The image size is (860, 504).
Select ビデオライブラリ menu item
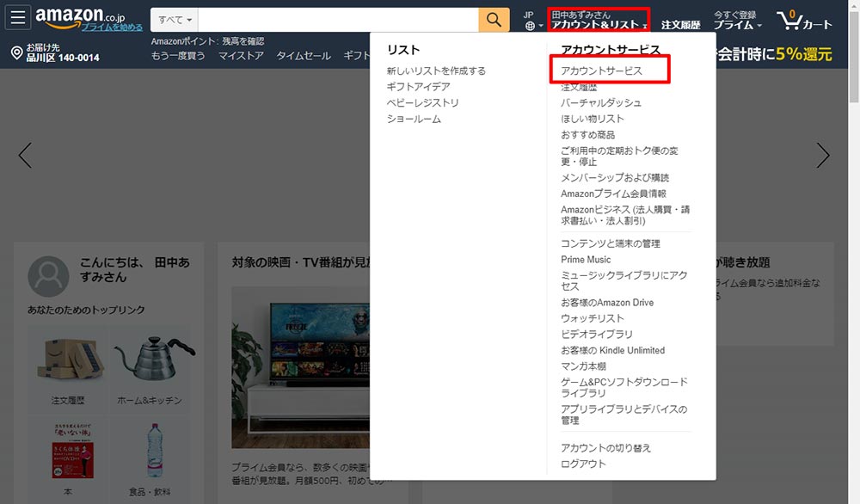tap(596, 334)
